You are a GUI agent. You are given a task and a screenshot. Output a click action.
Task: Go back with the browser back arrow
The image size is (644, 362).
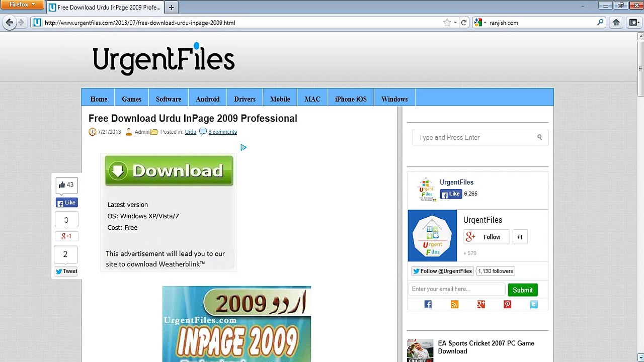(x=9, y=23)
